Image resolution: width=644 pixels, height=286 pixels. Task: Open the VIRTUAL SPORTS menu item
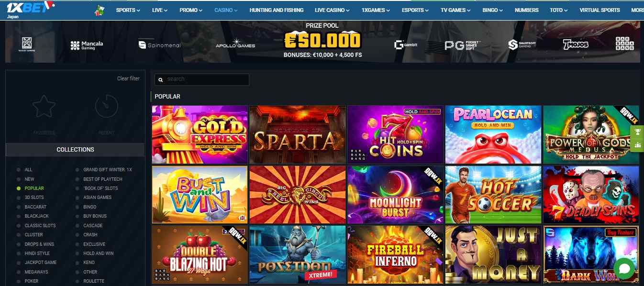(600, 10)
